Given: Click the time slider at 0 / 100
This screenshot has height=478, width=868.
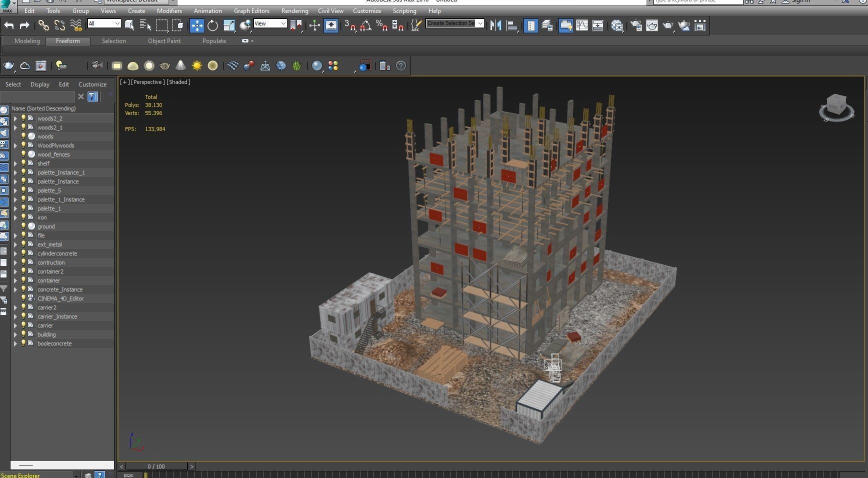Looking at the screenshot, I should coord(156,466).
